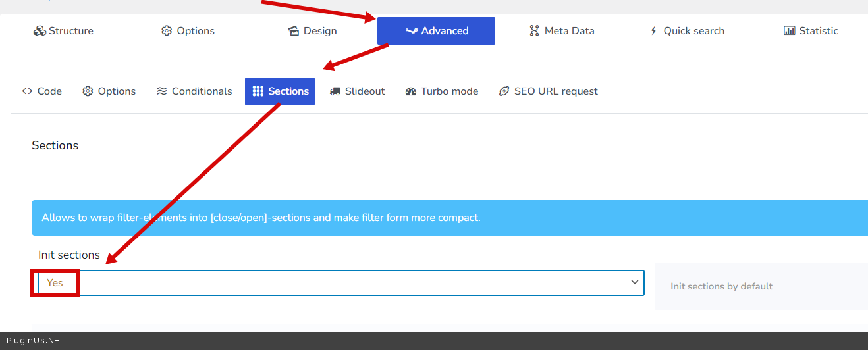
Task: Click the PluginUs.NET link
Action: tap(36, 341)
